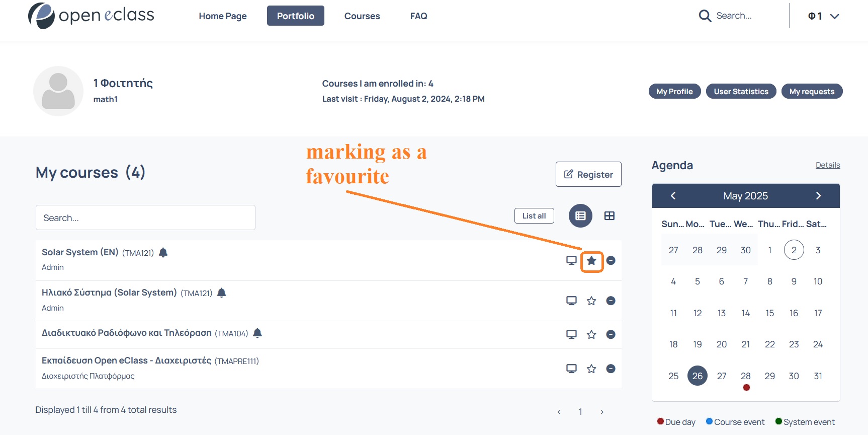The image size is (868, 435).
Task: Click 'Courses I am enrolled in: 4' text
Action: [378, 84]
